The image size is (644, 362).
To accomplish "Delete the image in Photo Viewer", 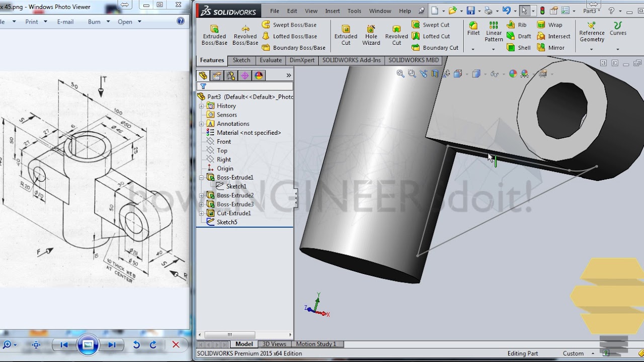I will pyautogui.click(x=176, y=344).
